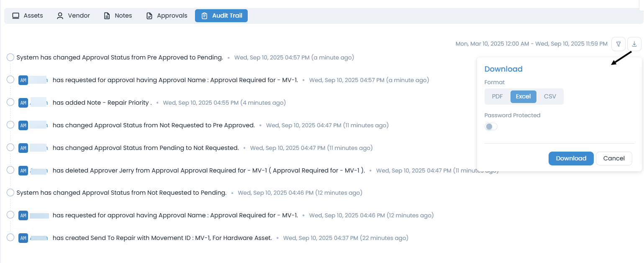Click the download/export icon at top right
This screenshot has width=644, height=263.
pos(634,44)
